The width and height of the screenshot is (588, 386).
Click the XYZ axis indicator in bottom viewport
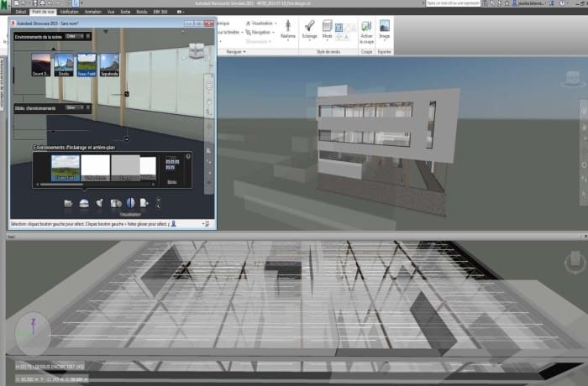[x=33, y=333]
